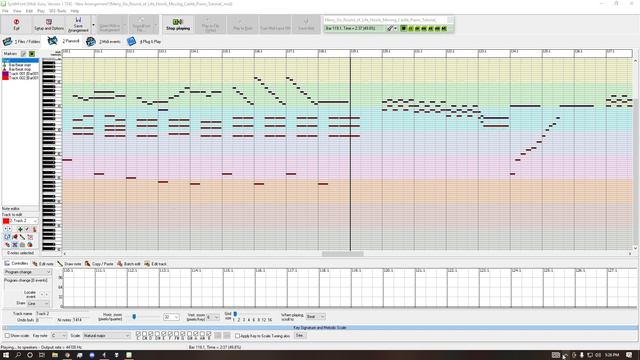Open the File menu

(5, 11)
